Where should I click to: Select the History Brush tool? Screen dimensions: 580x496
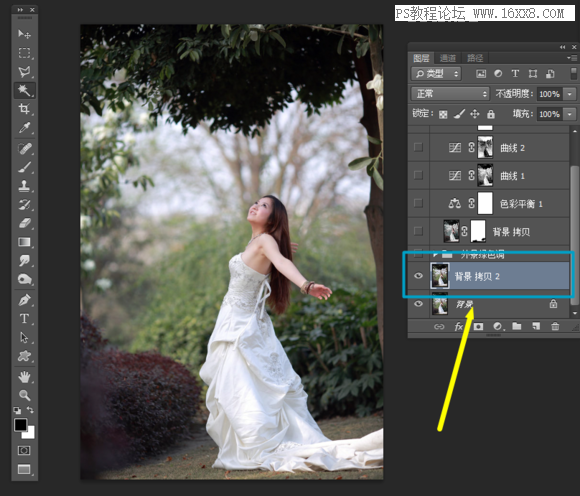coord(24,205)
